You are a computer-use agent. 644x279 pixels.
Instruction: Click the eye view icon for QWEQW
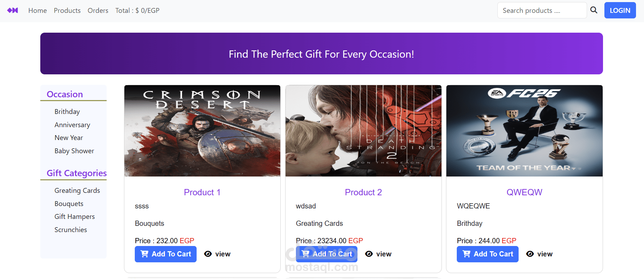point(530,254)
